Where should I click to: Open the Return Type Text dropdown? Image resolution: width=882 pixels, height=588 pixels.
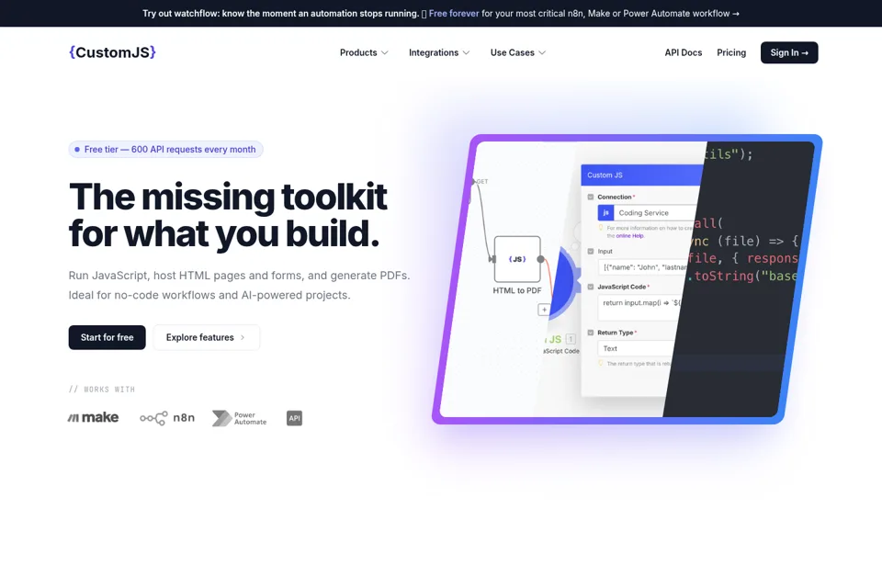tap(636, 348)
